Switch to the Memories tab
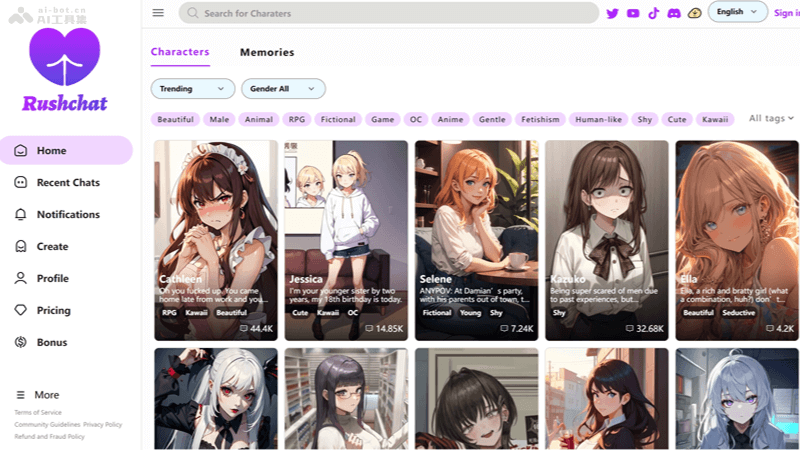This screenshot has width=800, height=450. (267, 52)
